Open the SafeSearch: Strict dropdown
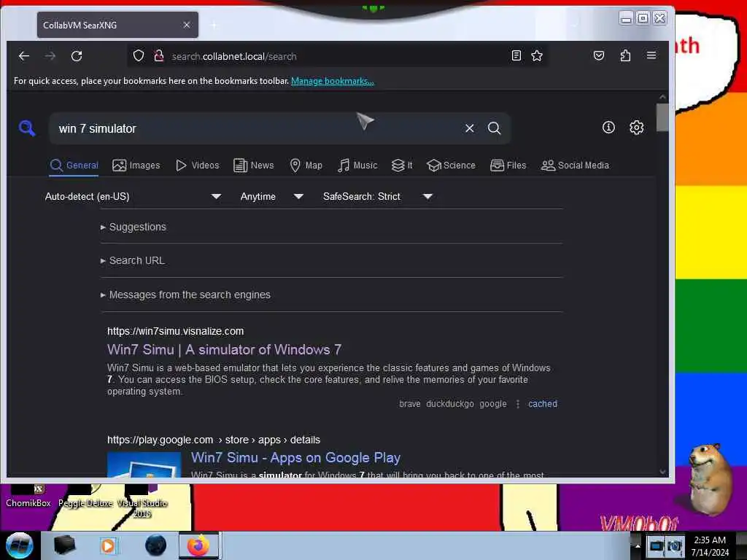 377,196
